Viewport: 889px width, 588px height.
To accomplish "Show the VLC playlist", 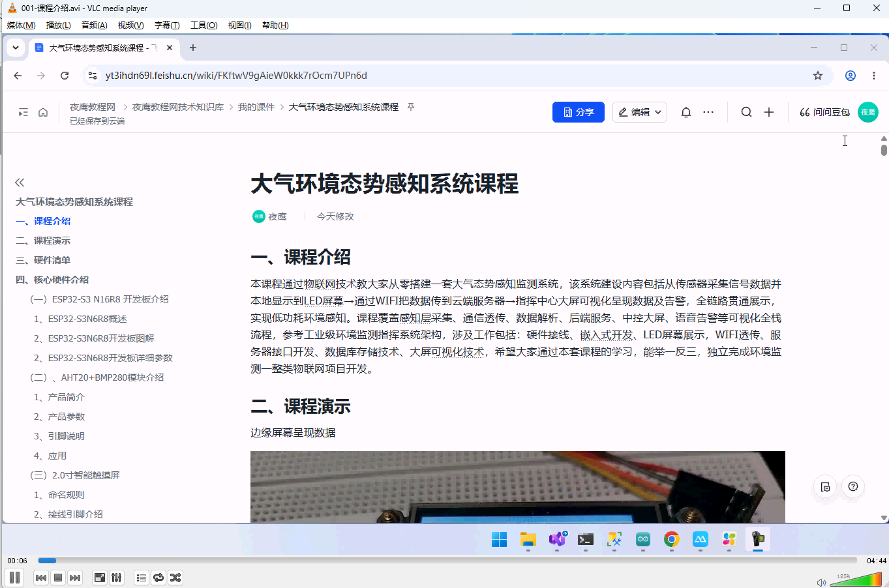I will (142, 578).
